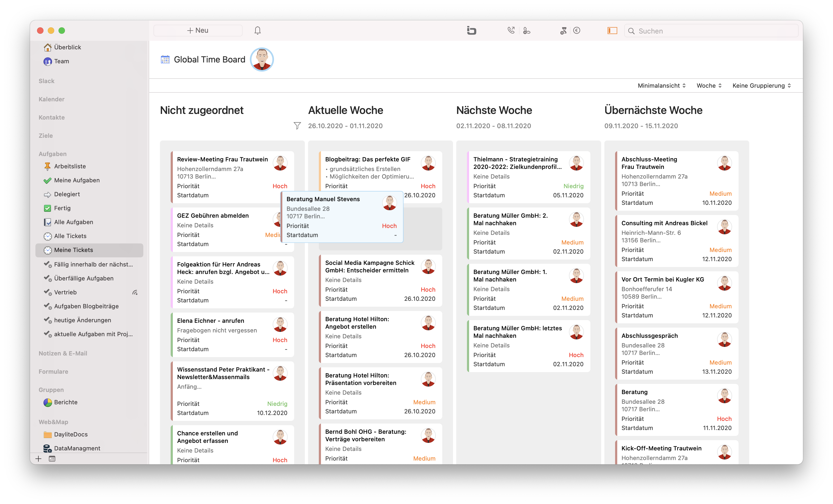
Task: Click the Beratung Manuel Stevens card
Action: click(x=342, y=217)
